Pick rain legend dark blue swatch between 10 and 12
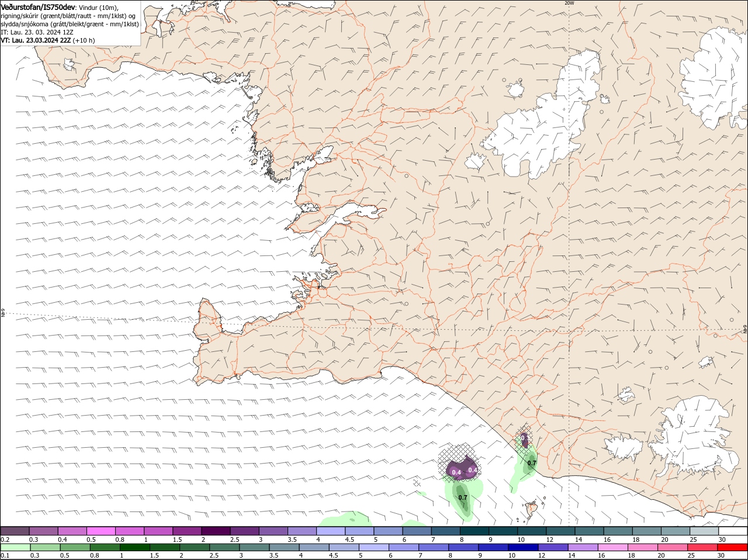 pos(524,547)
